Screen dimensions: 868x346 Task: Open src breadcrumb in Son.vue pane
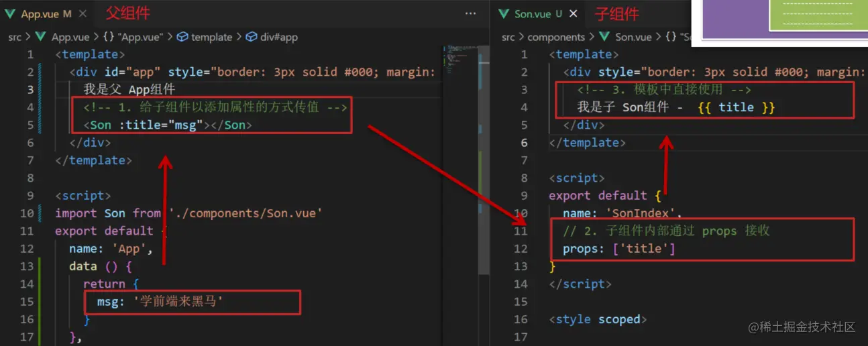pos(508,37)
